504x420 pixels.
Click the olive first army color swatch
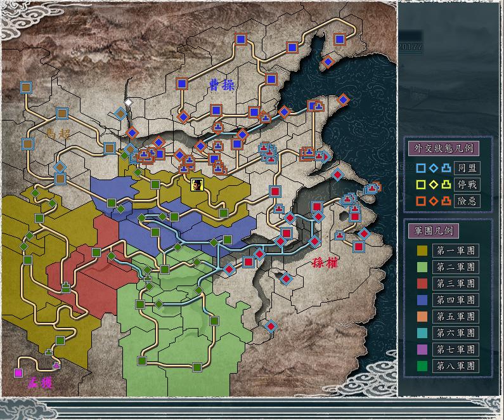tap(422, 251)
